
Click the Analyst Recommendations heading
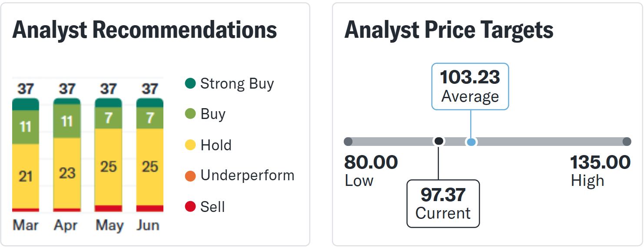[x=145, y=30]
